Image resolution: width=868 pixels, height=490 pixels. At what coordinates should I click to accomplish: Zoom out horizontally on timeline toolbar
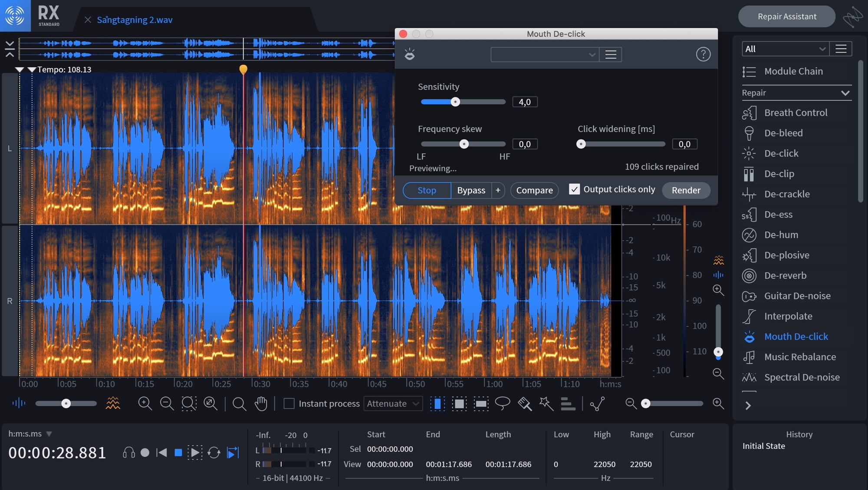pos(167,404)
